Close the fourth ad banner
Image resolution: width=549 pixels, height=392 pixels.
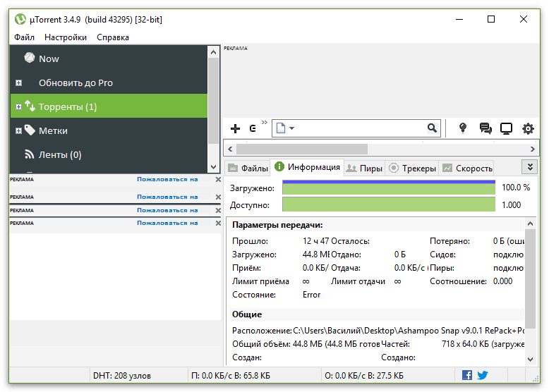coord(218,223)
